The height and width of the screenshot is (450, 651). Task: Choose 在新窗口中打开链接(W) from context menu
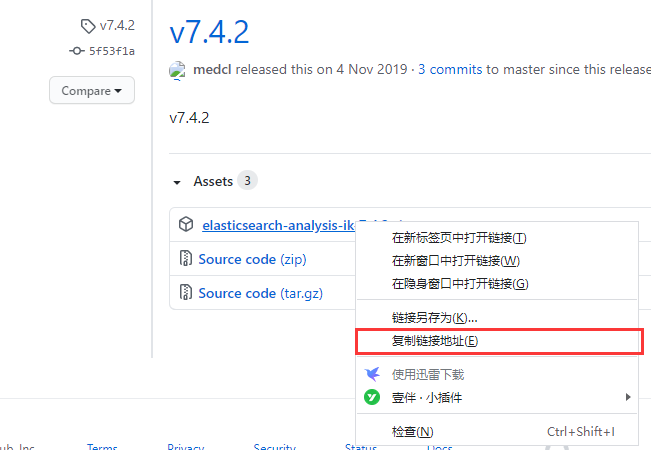(x=497, y=261)
